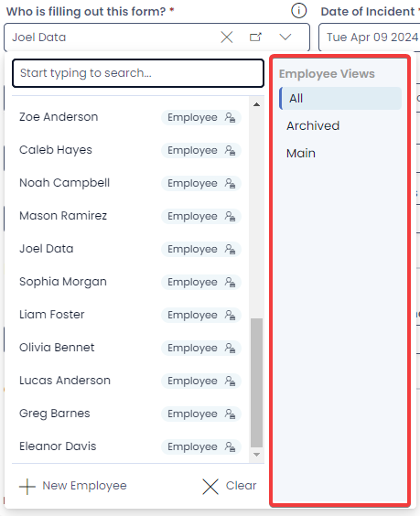Collapse the employee dropdown chevron
This screenshot has height=516, width=420.
click(x=285, y=37)
